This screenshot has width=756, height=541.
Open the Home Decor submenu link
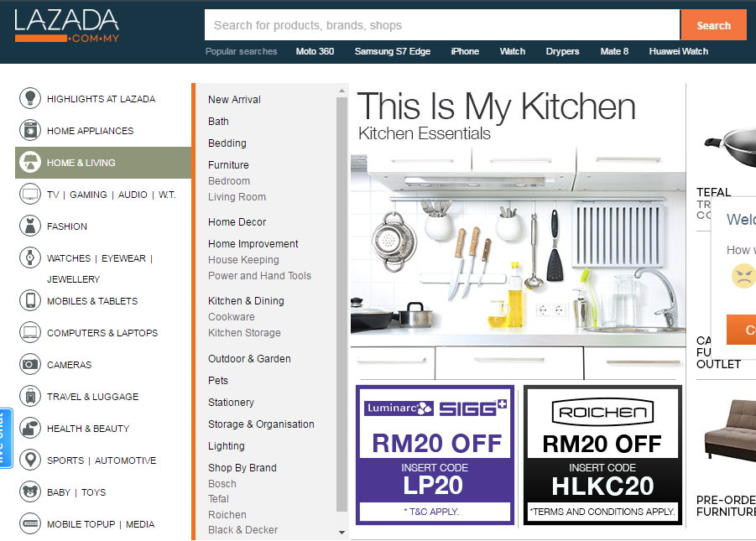pos(237,221)
